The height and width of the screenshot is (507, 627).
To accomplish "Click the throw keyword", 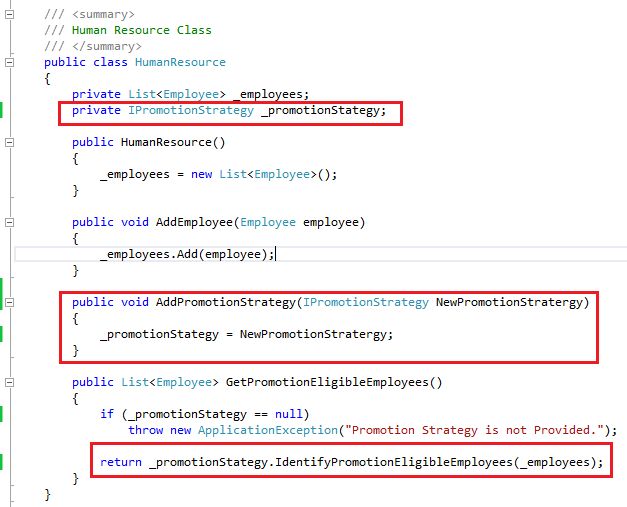I will (x=146, y=430).
